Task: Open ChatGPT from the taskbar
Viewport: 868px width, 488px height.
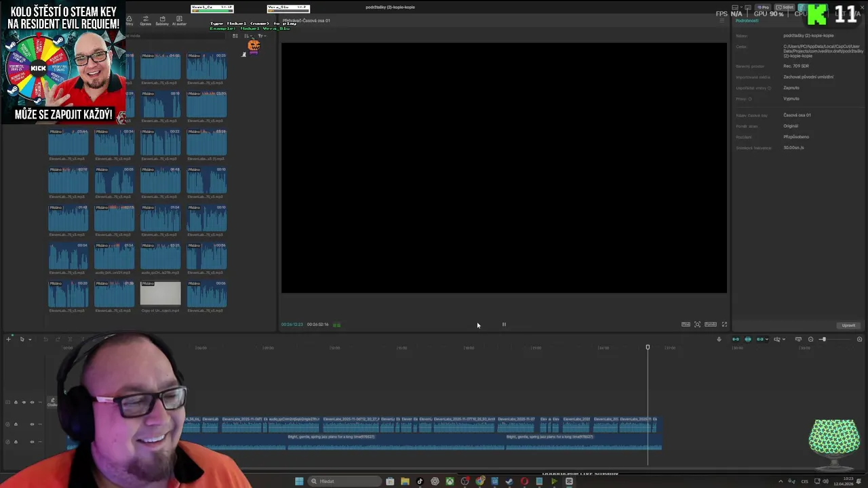Action: (x=435, y=481)
